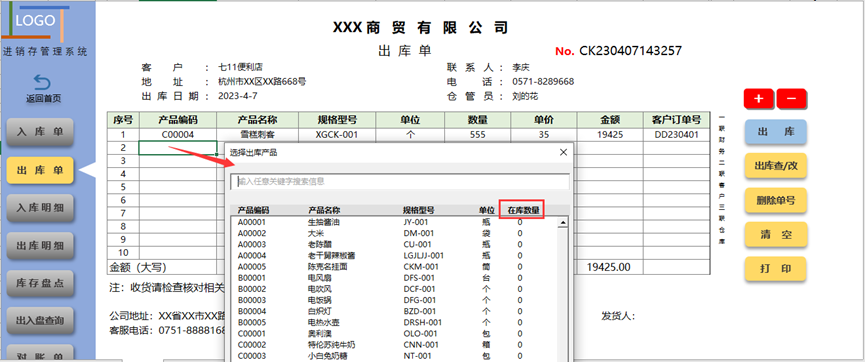Viewport: 865px width, 362px height.
Task: Click the 序号 cell numbered 5
Action: tap(123, 187)
